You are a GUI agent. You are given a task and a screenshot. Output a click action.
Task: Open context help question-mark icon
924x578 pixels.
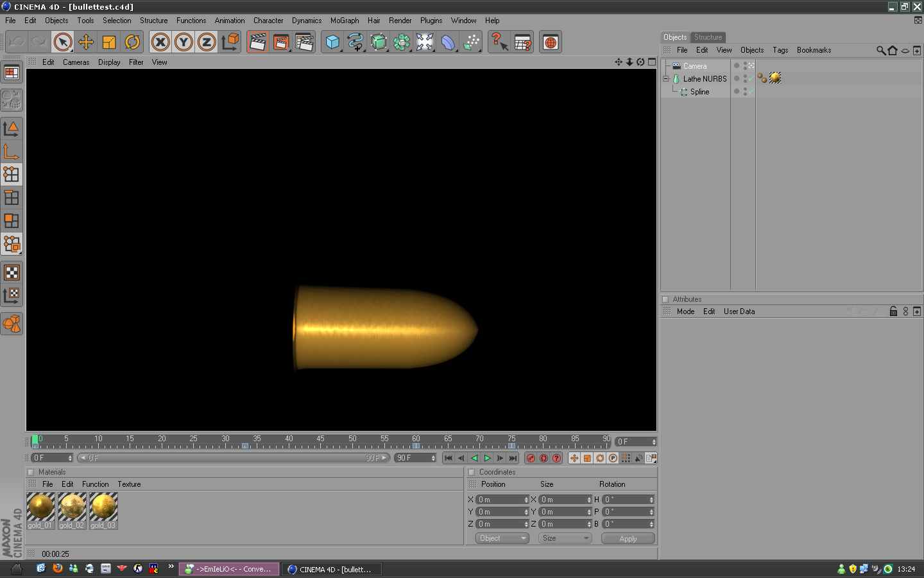point(499,42)
